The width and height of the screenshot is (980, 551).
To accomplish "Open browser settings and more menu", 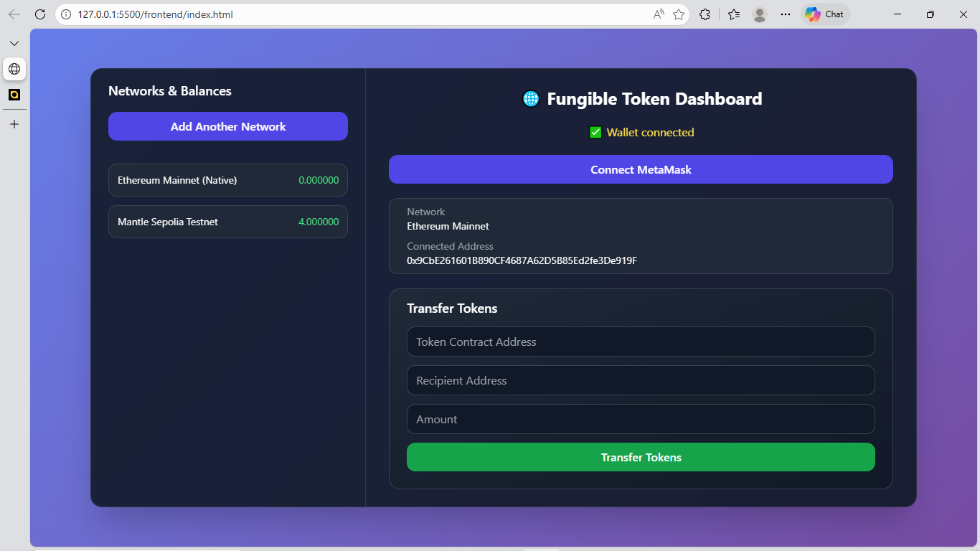I will (786, 14).
